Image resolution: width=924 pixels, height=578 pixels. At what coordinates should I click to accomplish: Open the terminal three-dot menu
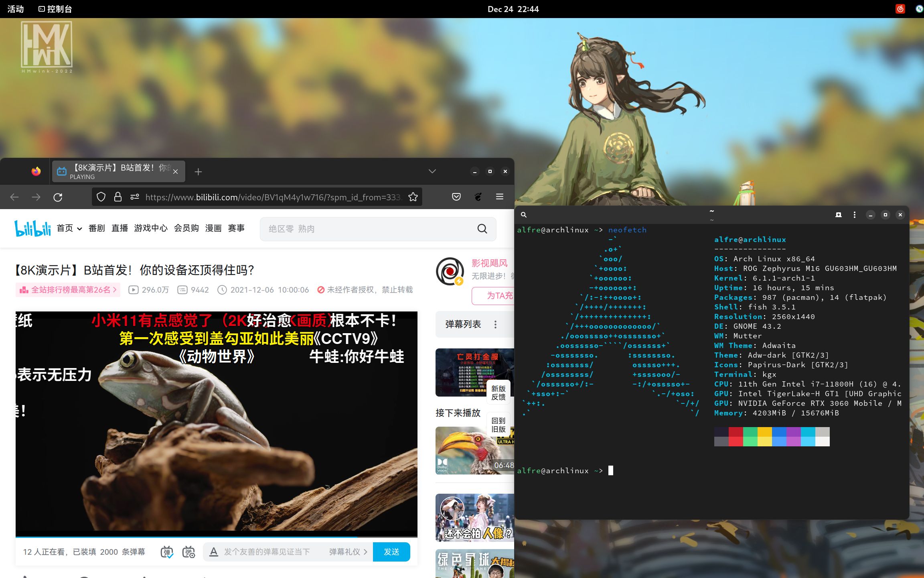[855, 215]
